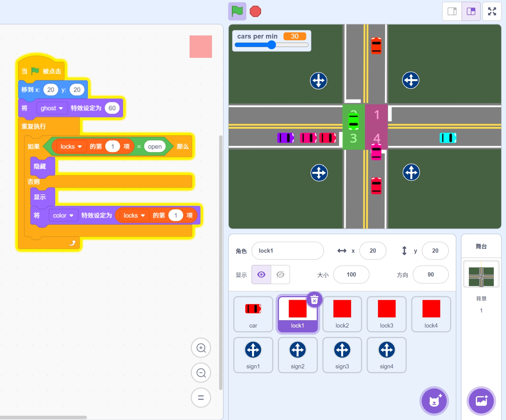The height and width of the screenshot is (420, 506).
Task: Switch to small stage layout
Action: [x=452, y=11]
